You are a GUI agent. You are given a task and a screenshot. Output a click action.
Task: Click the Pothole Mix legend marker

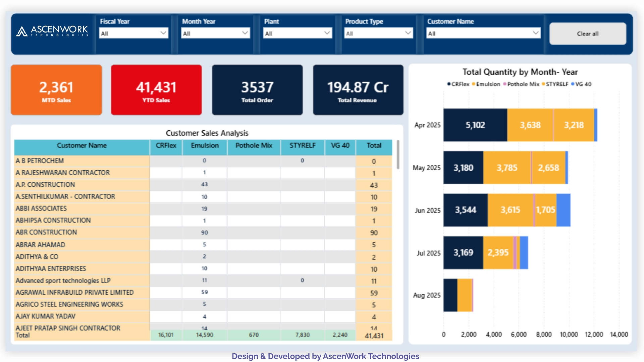coord(505,84)
